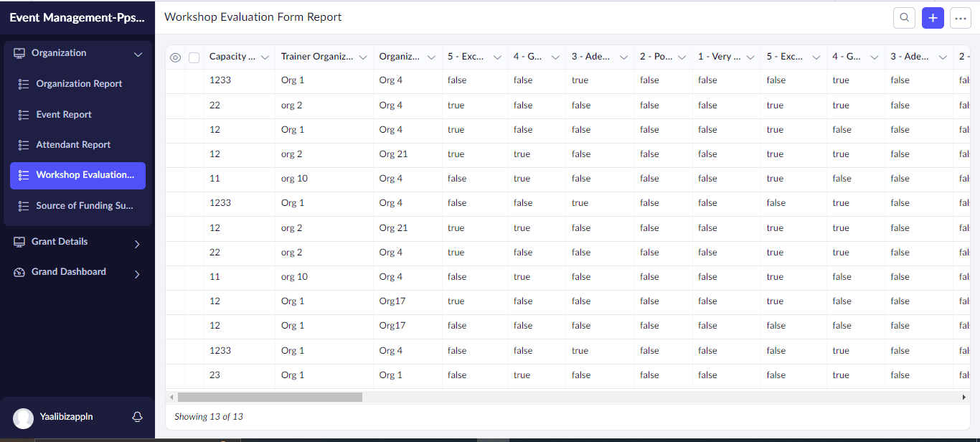Viewport: 980px width, 442px height.
Task: Open the Event Report menu item
Action: coord(64,115)
